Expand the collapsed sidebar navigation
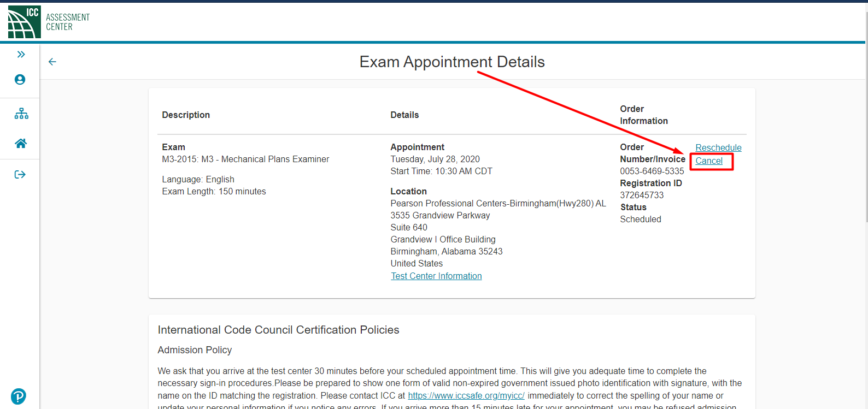868x409 pixels. 20,54
